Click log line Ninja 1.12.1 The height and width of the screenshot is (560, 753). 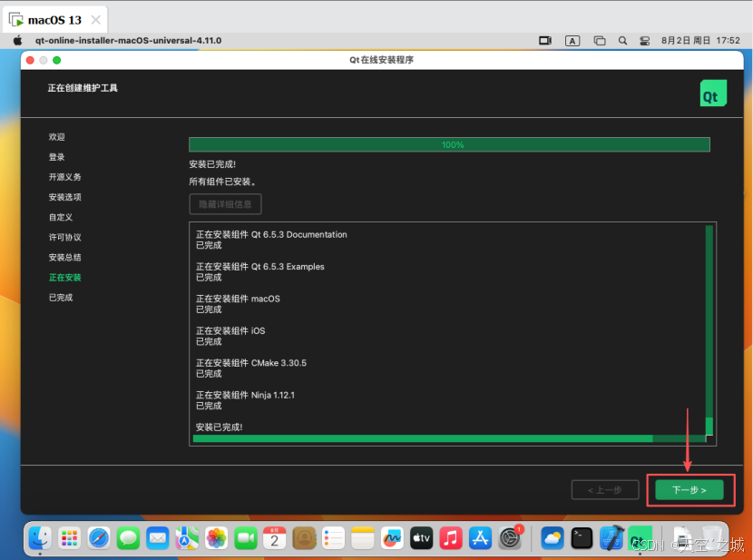point(245,395)
